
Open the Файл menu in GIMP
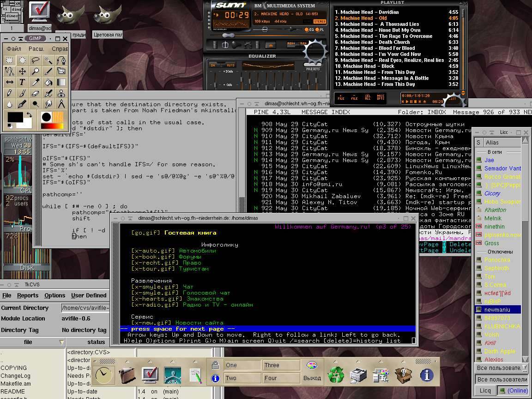click(x=14, y=49)
